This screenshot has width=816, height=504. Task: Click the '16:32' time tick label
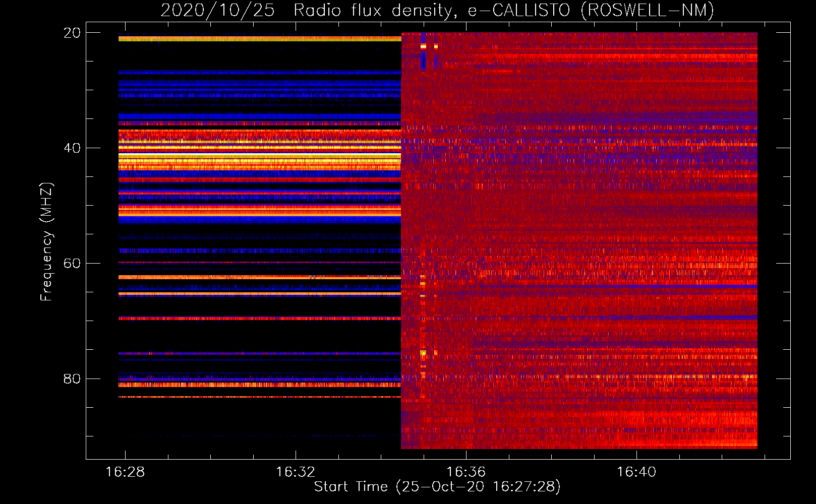coord(296,472)
